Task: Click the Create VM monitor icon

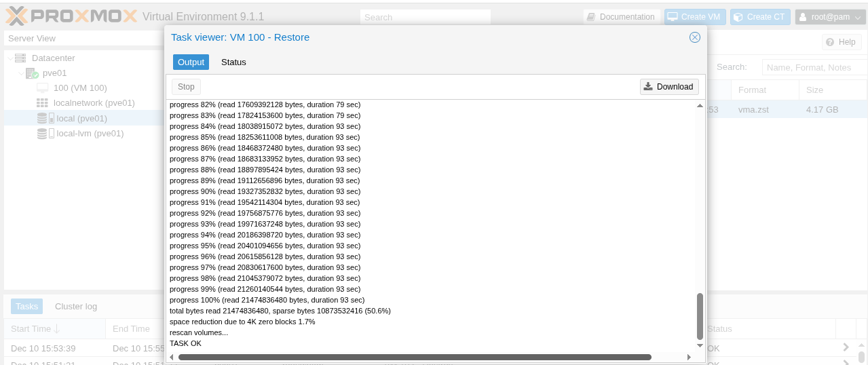Action: coord(673,17)
